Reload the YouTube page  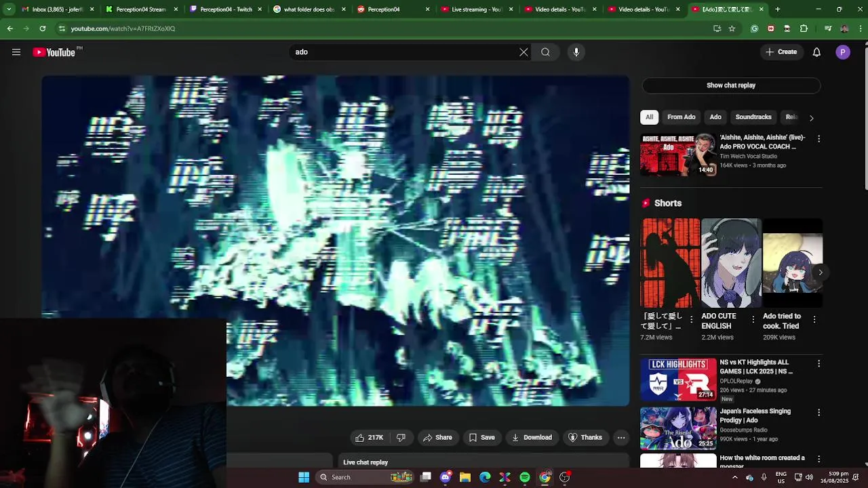pyautogui.click(x=42, y=28)
